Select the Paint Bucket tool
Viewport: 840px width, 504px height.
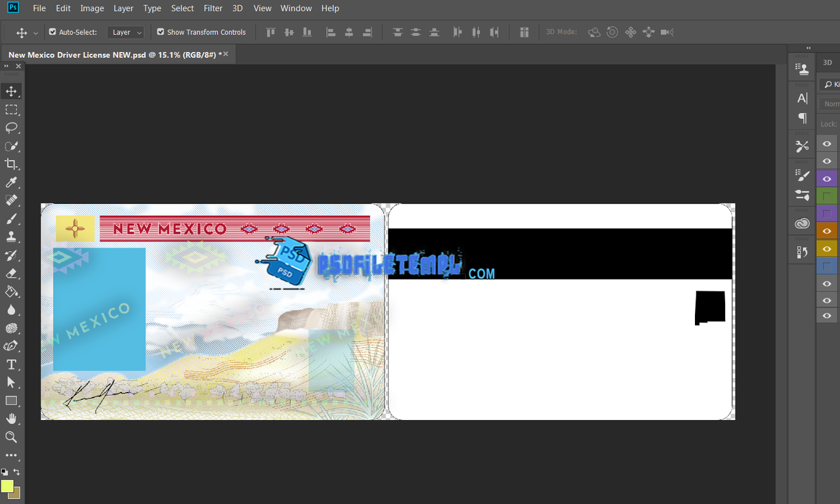[x=11, y=291]
